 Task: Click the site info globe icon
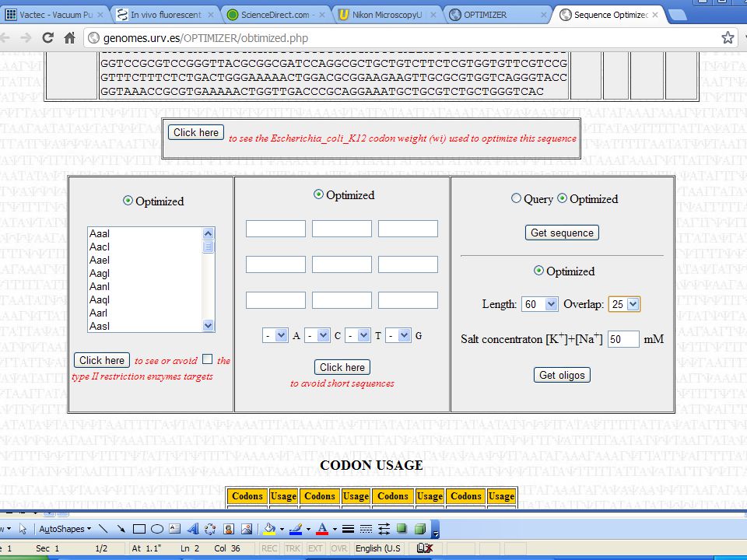(x=94, y=37)
